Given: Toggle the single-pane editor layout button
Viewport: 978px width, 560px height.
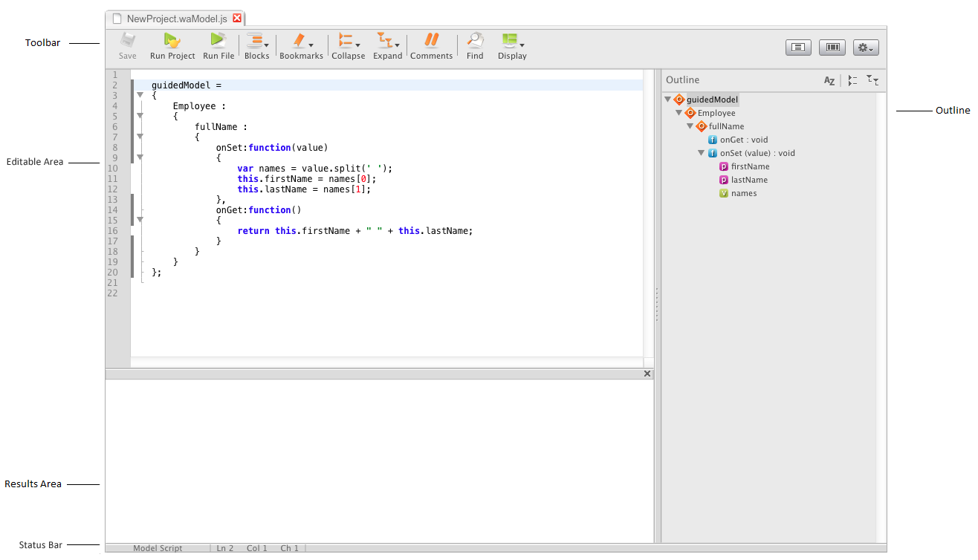Looking at the screenshot, I should 798,48.
